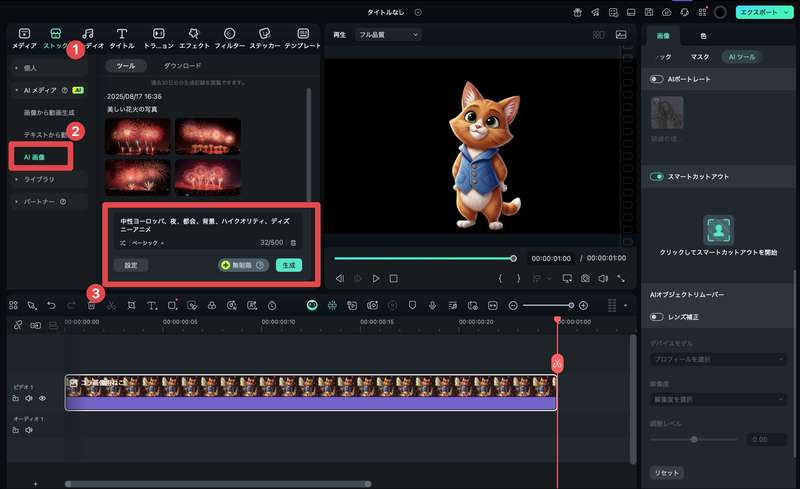Click the 生成 generate button
800x489 pixels.
click(289, 265)
